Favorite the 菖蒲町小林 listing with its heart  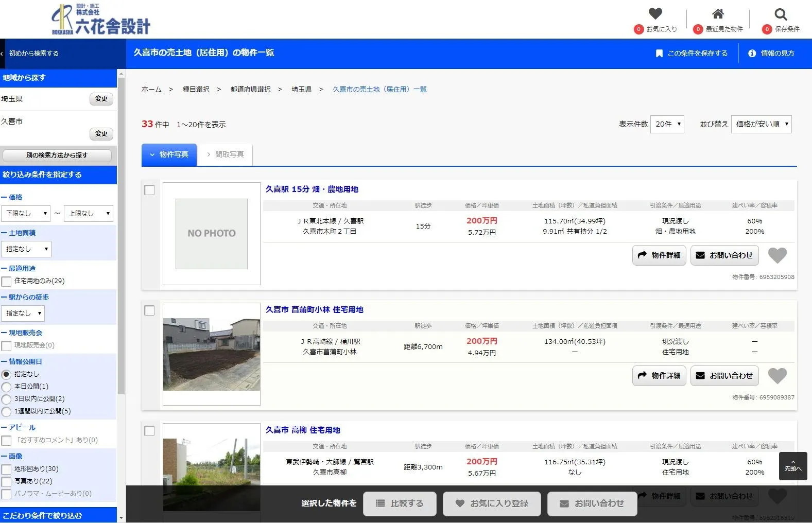[x=777, y=376]
